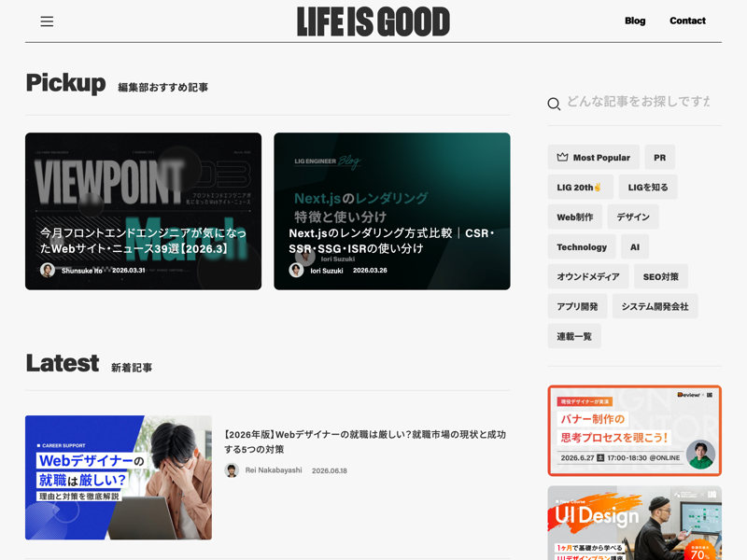Screen dimensions: 747x560
Task: Click the LIFE IS GOOD logo
Action: [x=373, y=21]
